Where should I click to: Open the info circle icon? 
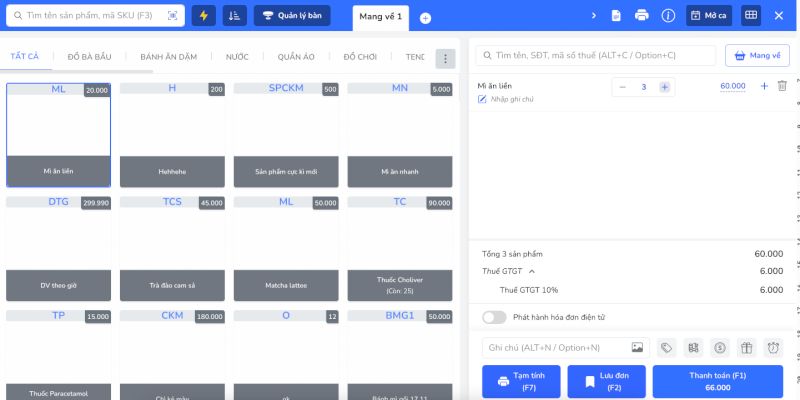coord(668,16)
